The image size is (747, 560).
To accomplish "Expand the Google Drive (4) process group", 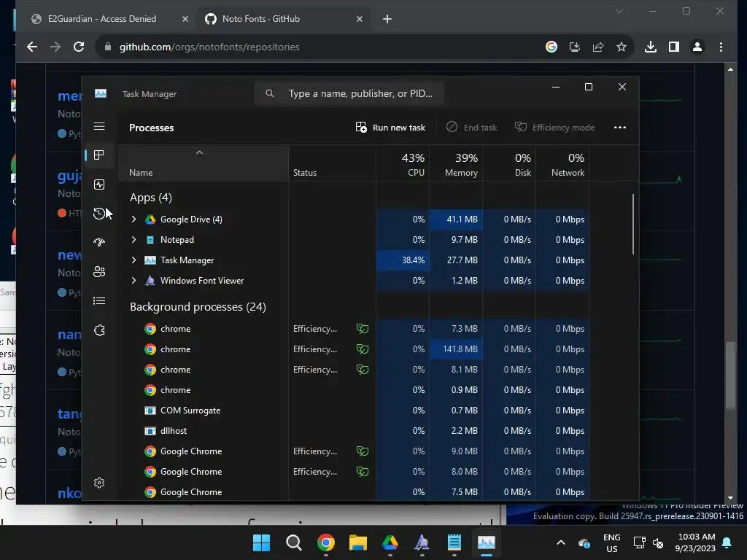I will [134, 219].
